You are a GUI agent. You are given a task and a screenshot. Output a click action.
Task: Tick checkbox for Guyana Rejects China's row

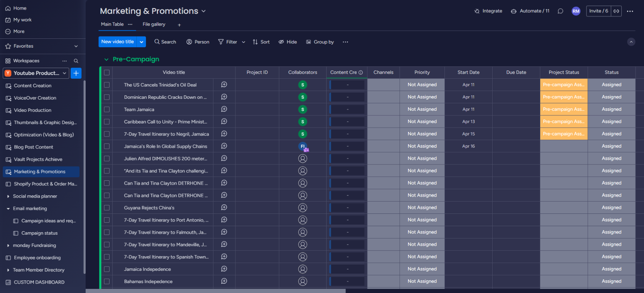pos(107,208)
